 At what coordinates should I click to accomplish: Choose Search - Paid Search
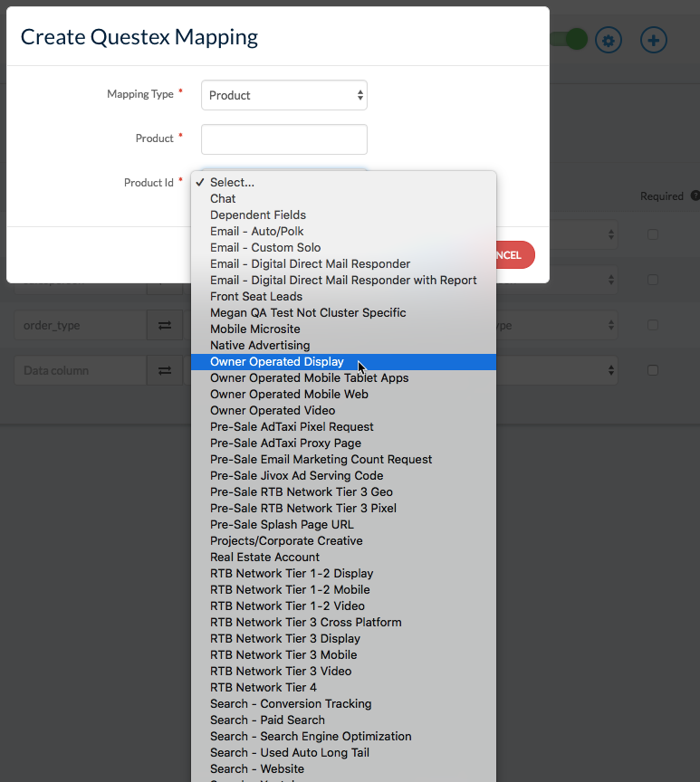[343, 720]
